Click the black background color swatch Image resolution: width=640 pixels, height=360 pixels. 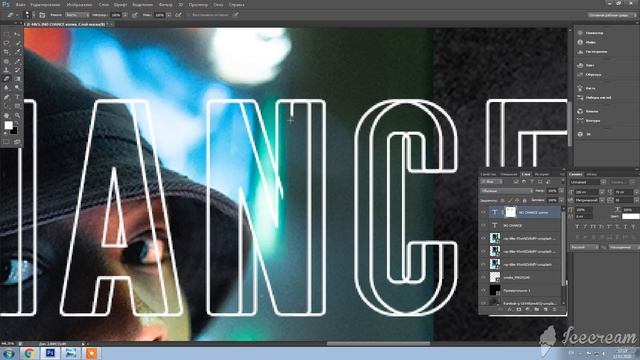point(14,131)
